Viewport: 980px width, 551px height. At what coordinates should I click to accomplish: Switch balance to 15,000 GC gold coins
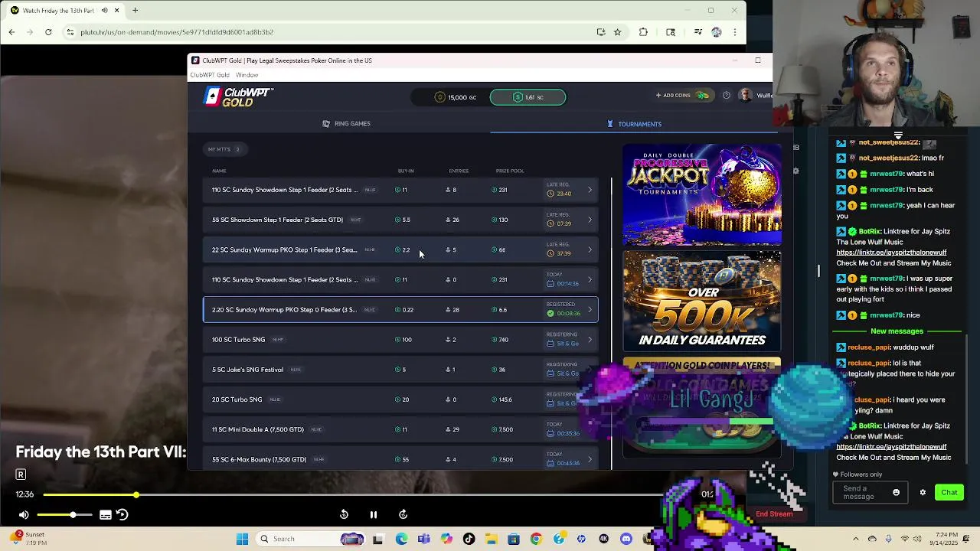456,97
